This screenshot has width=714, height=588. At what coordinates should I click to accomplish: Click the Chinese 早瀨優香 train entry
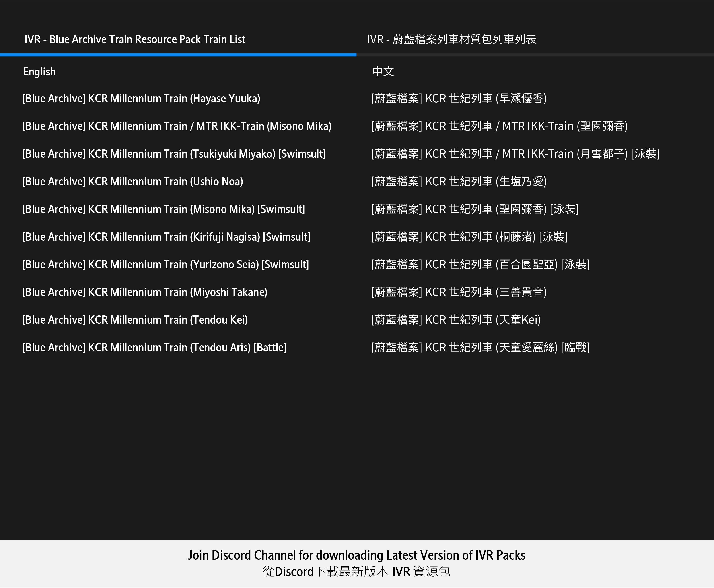pos(459,99)
